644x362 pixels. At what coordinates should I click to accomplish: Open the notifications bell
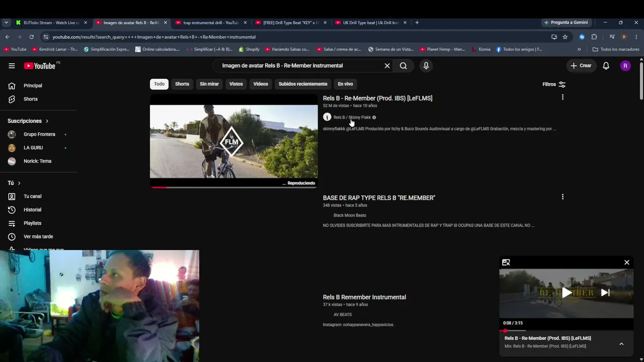(x=606, y=66)
